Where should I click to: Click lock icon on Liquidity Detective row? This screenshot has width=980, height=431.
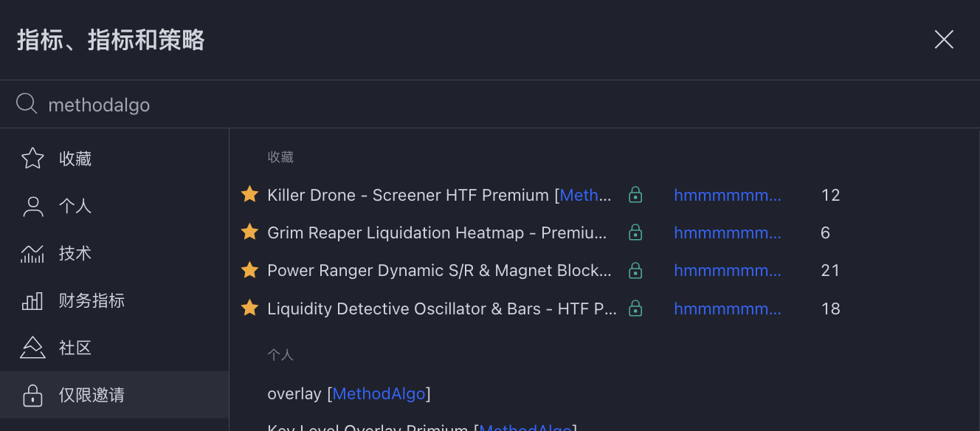click(635, 308)
